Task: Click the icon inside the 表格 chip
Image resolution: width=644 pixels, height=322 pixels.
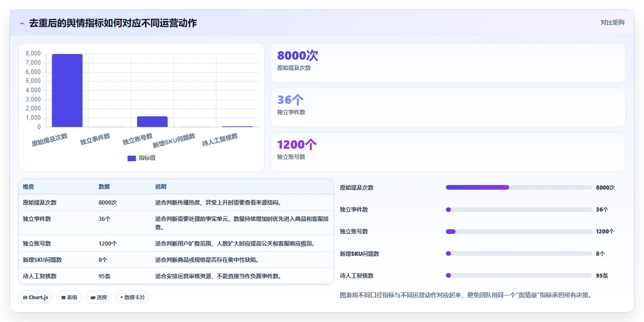Action: pos(63,297)
